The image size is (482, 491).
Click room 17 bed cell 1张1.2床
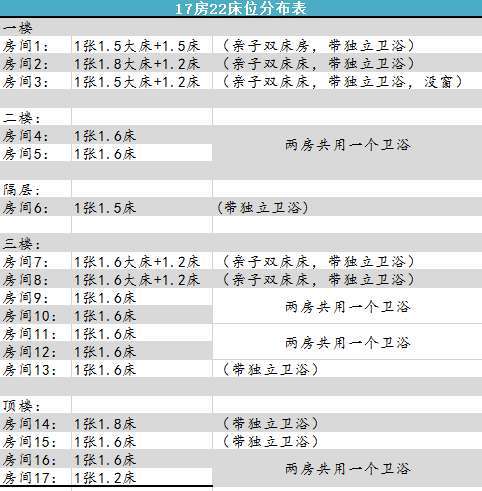click(x=142, y=477)
